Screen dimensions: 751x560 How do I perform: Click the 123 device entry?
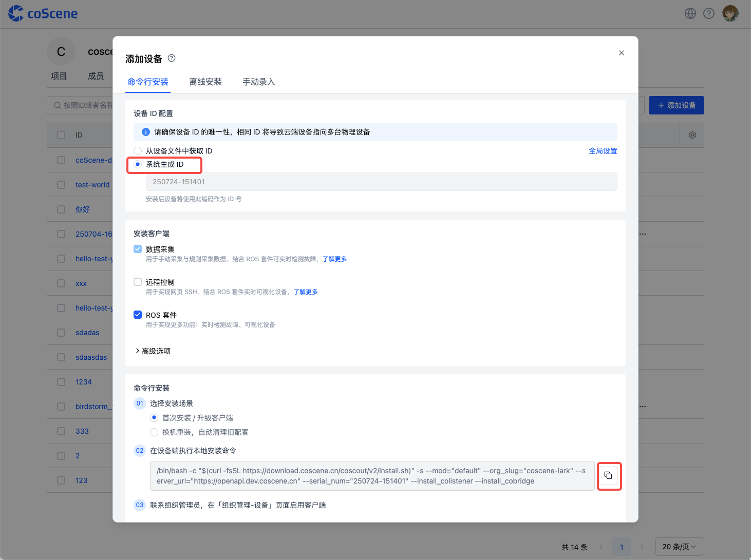click(82, 480)
